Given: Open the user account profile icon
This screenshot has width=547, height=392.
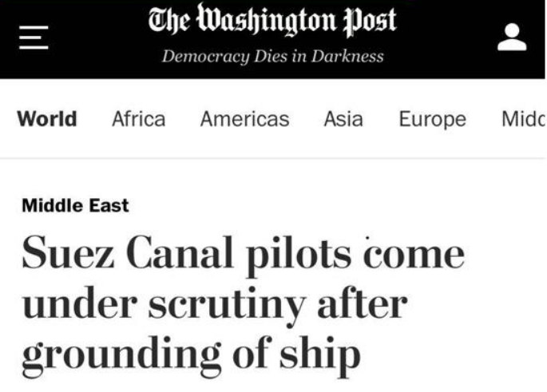Looking at the screenshot, I should (x=512, y=37).
